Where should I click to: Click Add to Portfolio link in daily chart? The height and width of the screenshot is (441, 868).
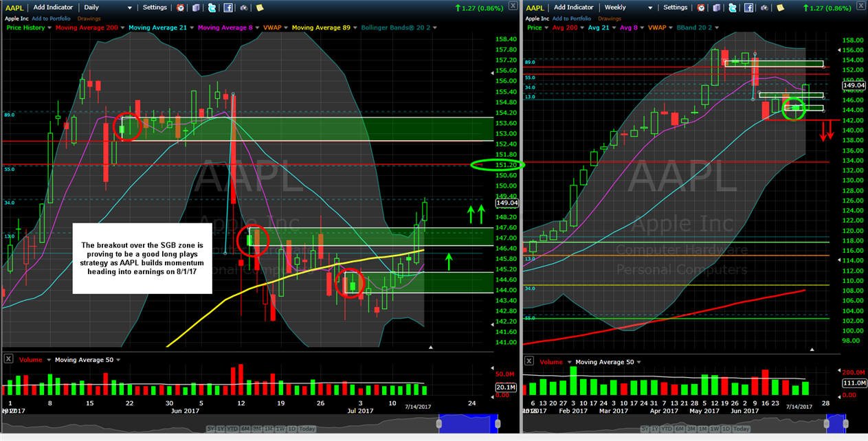[x=51, y=19]
